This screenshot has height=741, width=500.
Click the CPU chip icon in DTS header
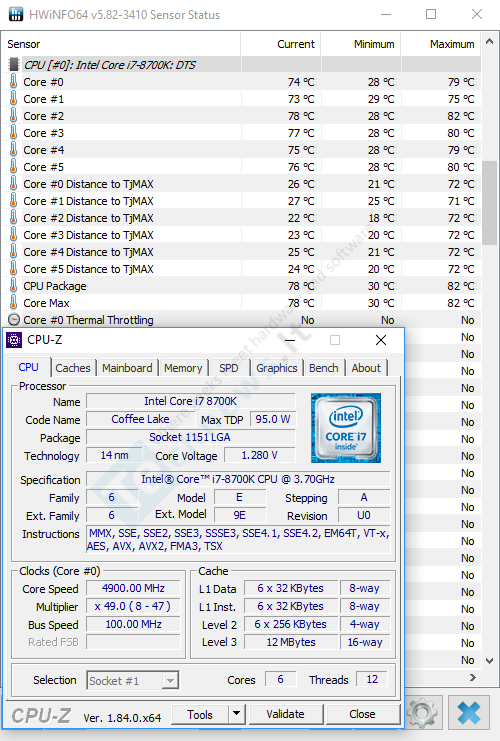[14, 65]
